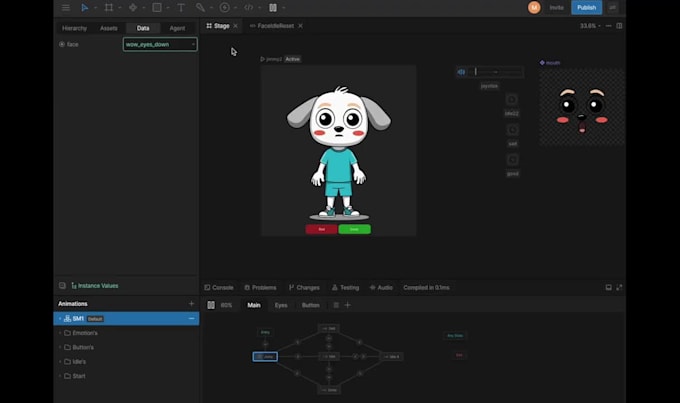Image resolution: width=680 pixels, height=403 pixels.
Task: Click the minus icon beside zoom
Action: click(608, 26)
